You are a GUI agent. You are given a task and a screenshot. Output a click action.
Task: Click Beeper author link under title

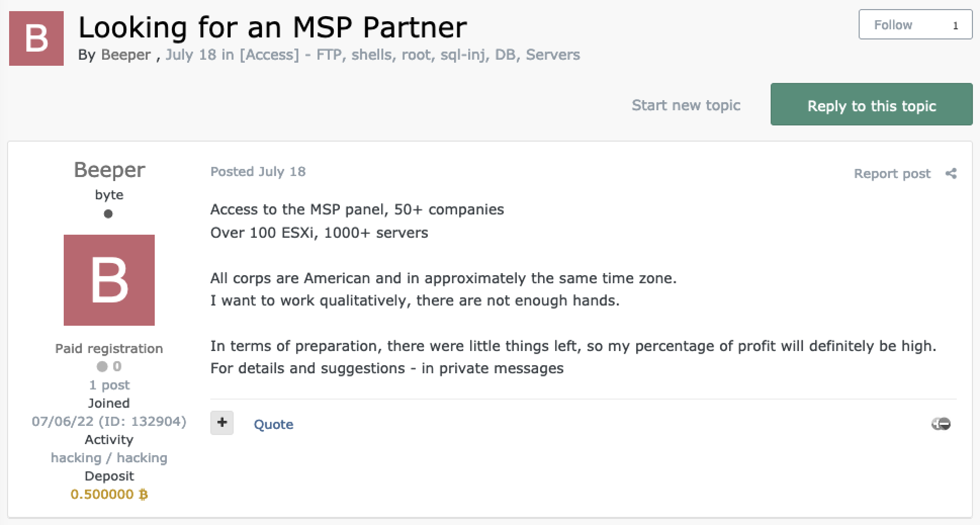pyautogui.click(x=126, y=55)
